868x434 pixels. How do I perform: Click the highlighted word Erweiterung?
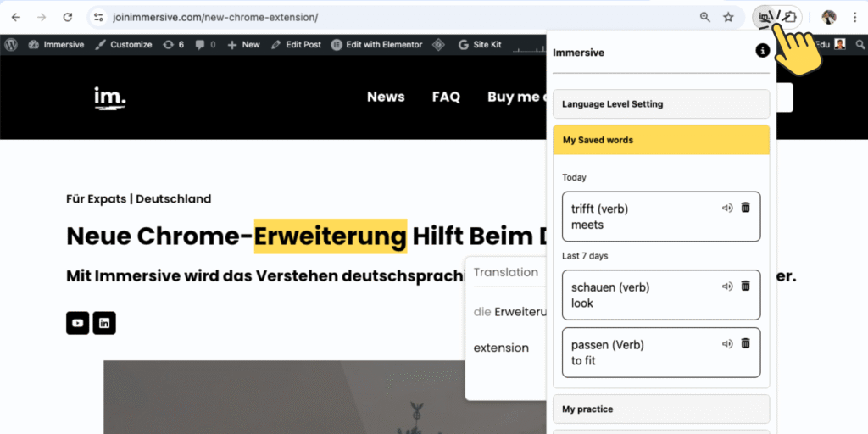[x=330, y=236]
